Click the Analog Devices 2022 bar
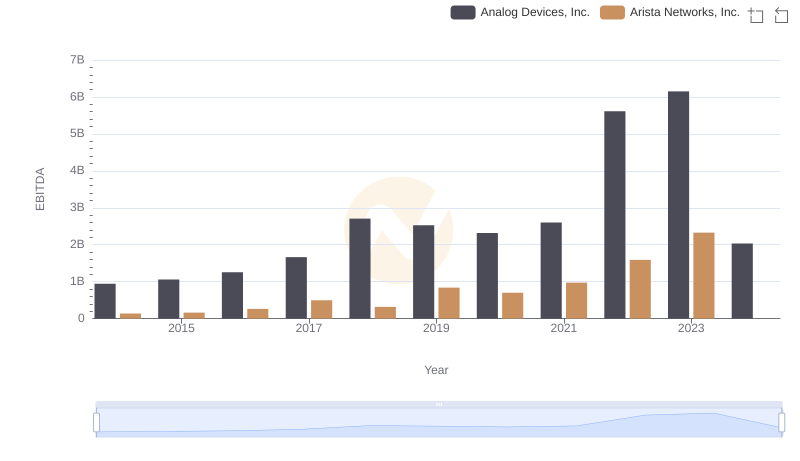This screenshot has width=800, height=461. (x=615, y=215)
